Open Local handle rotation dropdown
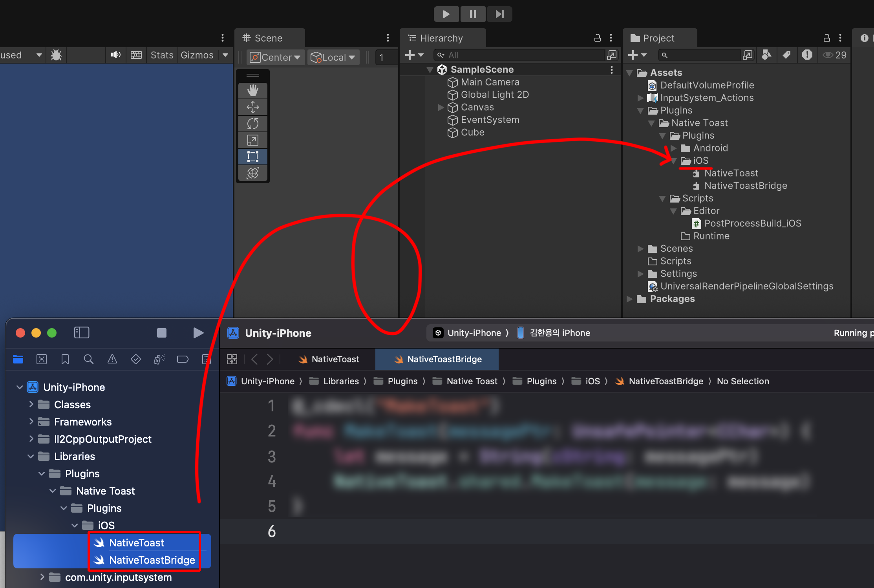 point(333,57)
